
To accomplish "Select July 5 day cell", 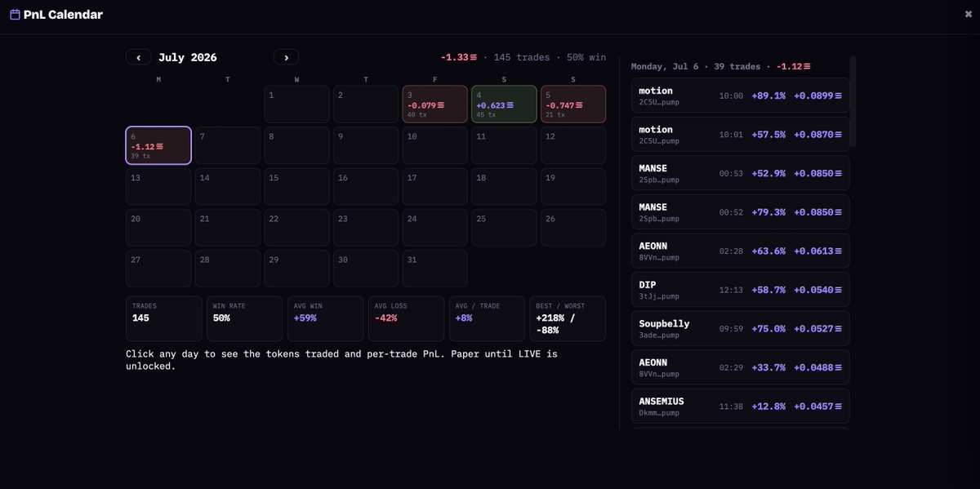I will (573, 104).
